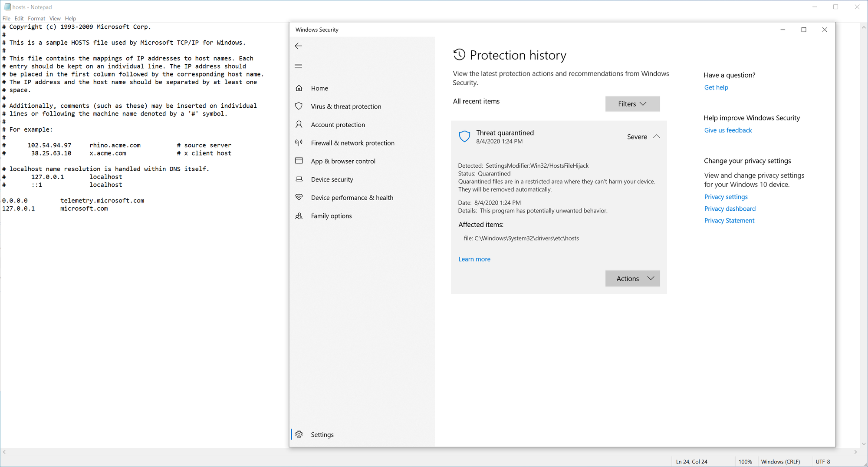Close the Windows Security window
The height and width of the screenshot is (467, 868).
(825, 30)
